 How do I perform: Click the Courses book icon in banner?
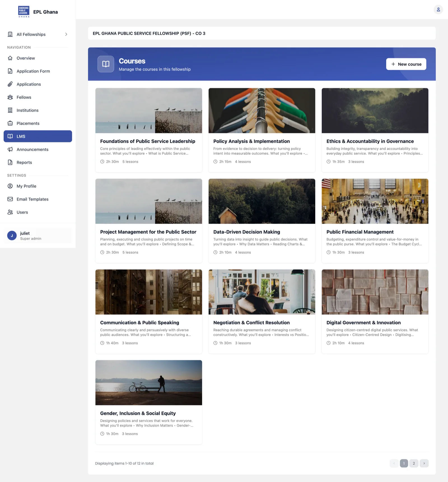pyautogui.click(x=106, y=64)
